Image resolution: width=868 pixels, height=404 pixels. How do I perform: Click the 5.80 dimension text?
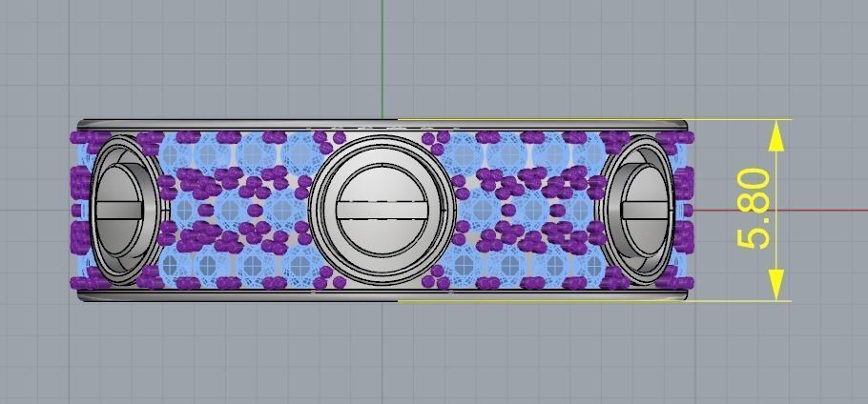754,209
